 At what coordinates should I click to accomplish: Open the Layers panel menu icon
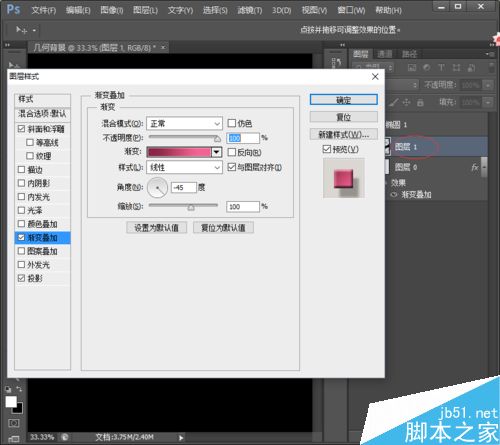[x=489, y=54]
